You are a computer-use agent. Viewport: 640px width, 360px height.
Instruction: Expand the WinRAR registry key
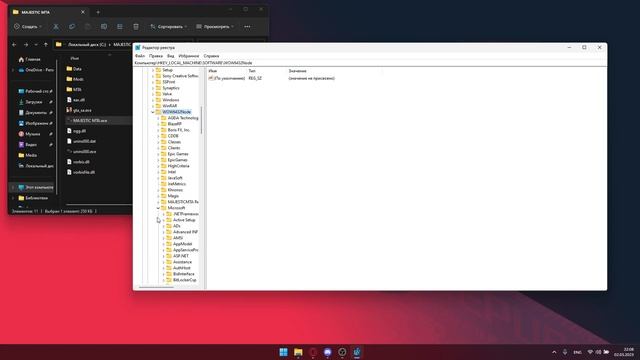(153, 106)
